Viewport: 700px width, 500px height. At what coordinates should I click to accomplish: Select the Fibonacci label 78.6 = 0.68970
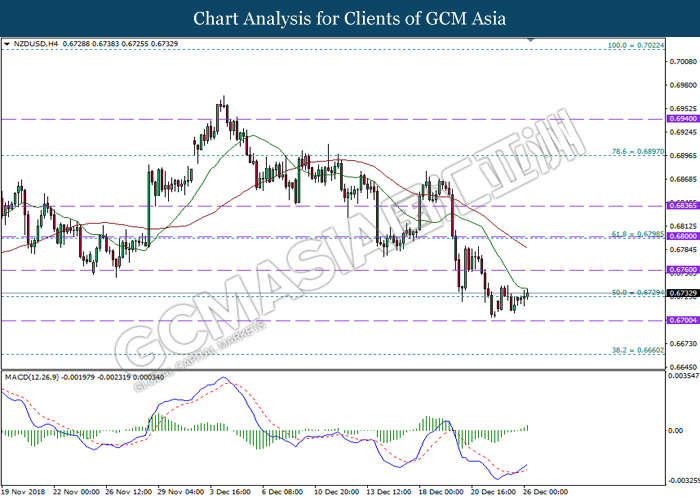pyautogui.click(x=638, y=152)
